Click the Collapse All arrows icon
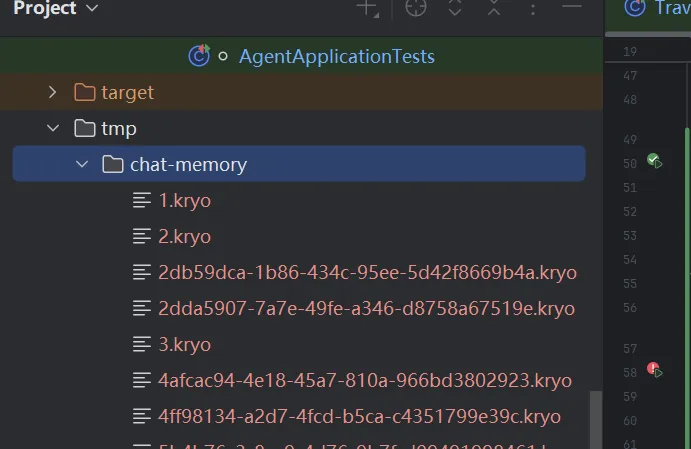Screen dimensions: 691x449 point(494,7)
